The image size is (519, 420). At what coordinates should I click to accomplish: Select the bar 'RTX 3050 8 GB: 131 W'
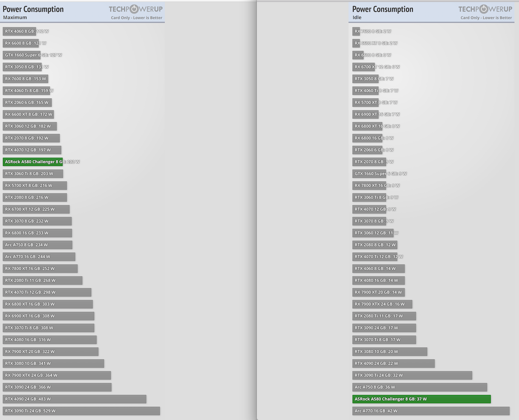click(22, 67)
